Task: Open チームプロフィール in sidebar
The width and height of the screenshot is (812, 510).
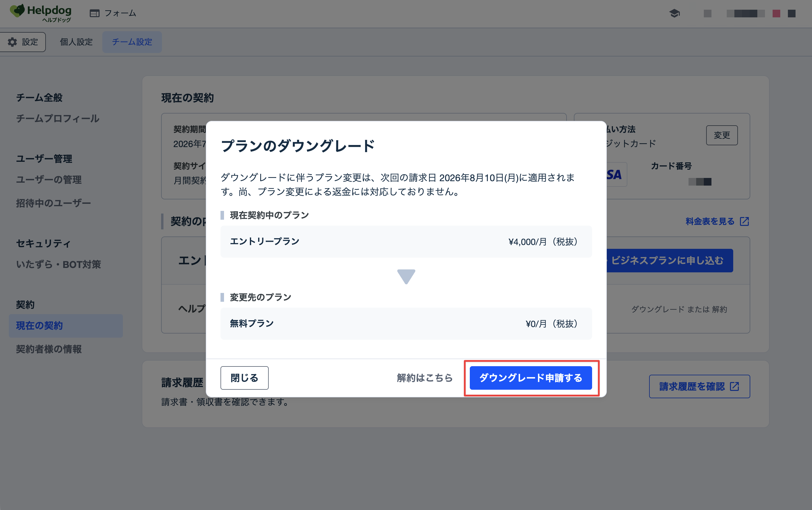Action: coord(58,119)
